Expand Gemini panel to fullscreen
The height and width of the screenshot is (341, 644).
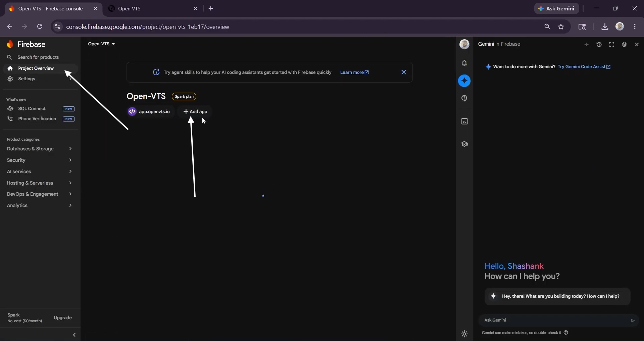[612, 45]
